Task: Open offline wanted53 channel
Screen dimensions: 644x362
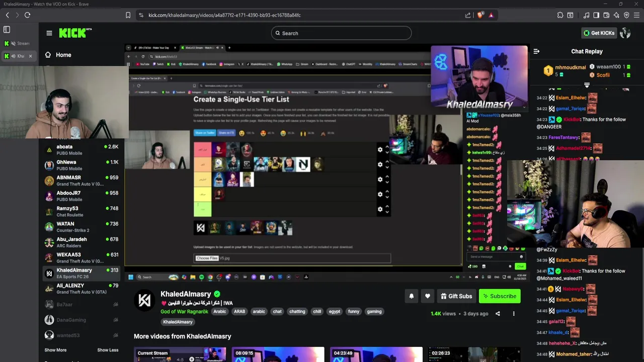Action: click(81, 335)
